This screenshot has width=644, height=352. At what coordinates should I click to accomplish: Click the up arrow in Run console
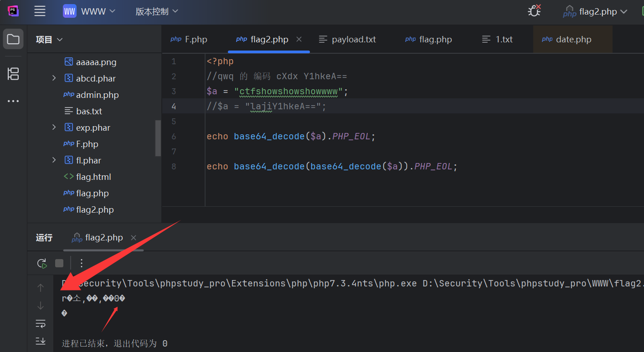41,288
